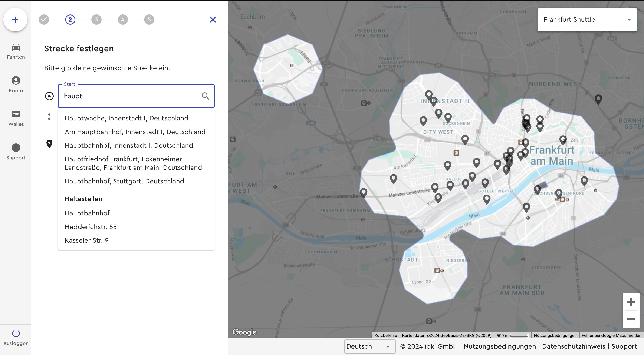The image size is (644, 355).
Task: Open Nutzungsbedingungen footer link
Action: [500, 346]
